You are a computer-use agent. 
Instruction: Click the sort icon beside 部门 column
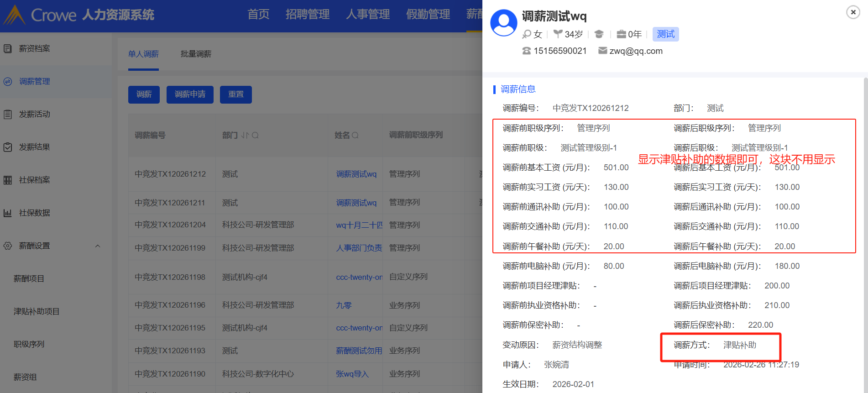click(x=245, y=135)
